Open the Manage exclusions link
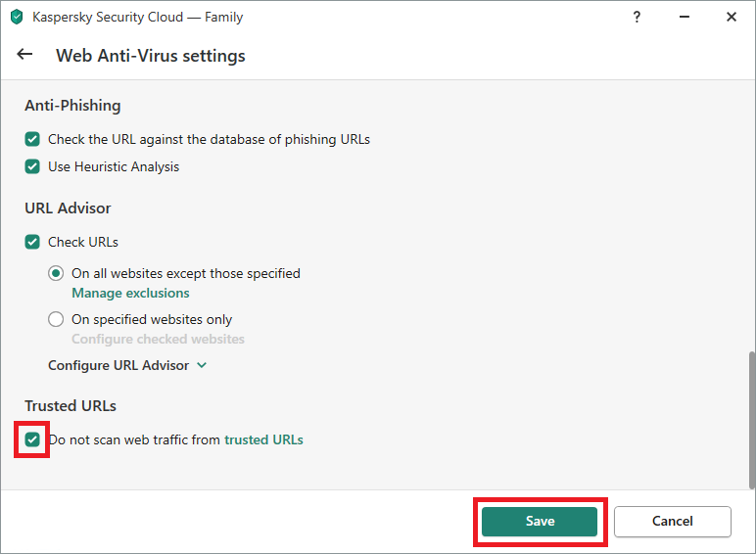The height and width of the screenshot is (554, 756). pyautogui.click(x=130, y=293)
